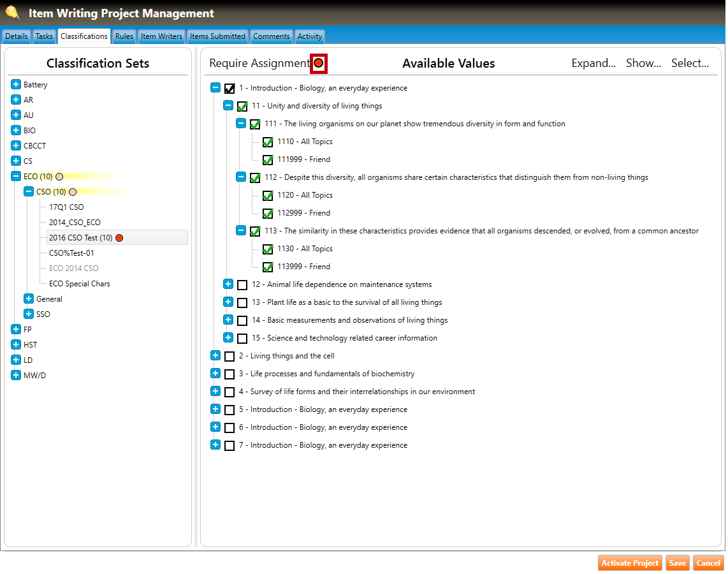The width and height of the screenshot is (728, 574).
Task: Open the Select... dropdown menu
Action: (x=690, y=63)
